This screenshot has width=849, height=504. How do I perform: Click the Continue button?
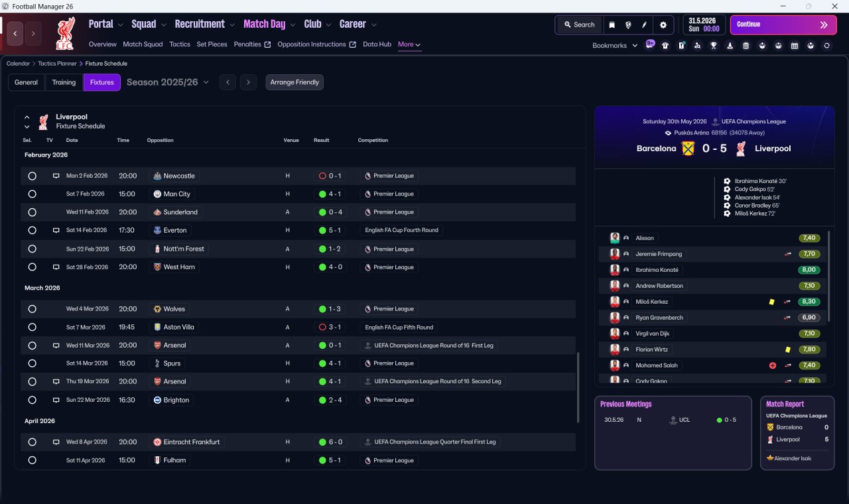pyautogui.click(x=783, y=25)
